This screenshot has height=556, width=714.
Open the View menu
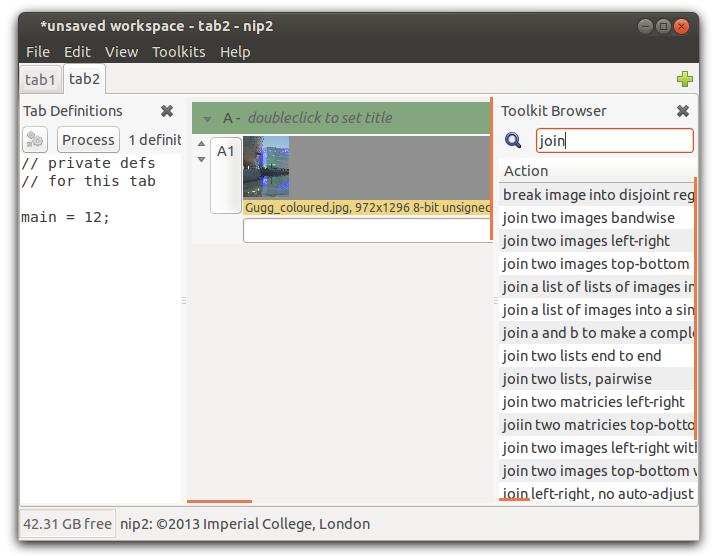click(x=122, y=51)
